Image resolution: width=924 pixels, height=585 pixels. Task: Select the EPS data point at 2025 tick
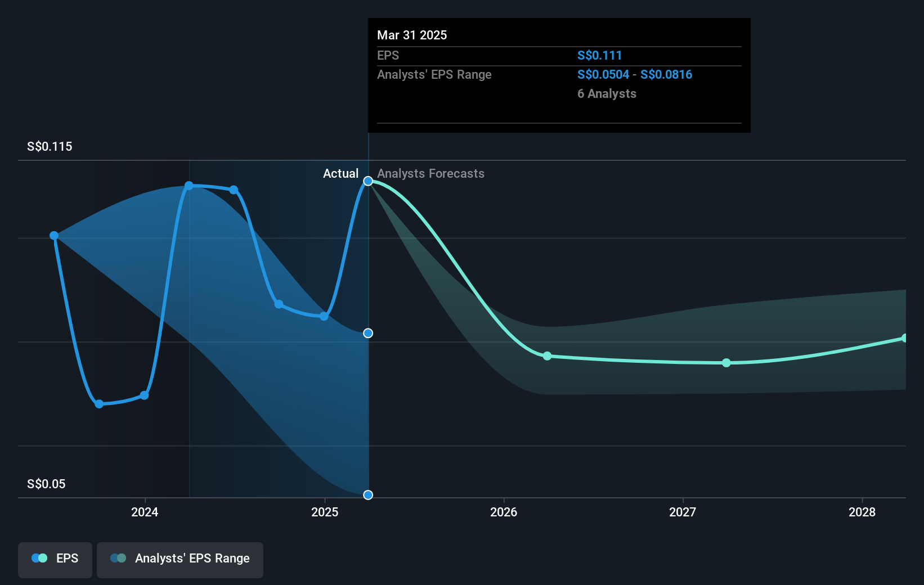click(x=324, y=316)
